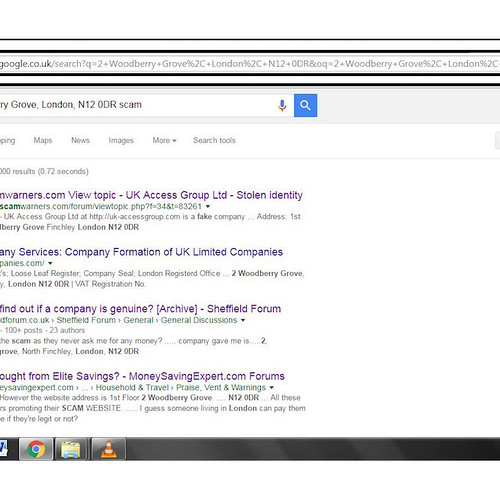This screenshot has height=500, width=500.
Task: Expand dropdown arrow beside scamwarners.com URL
Action: [208, 207]
